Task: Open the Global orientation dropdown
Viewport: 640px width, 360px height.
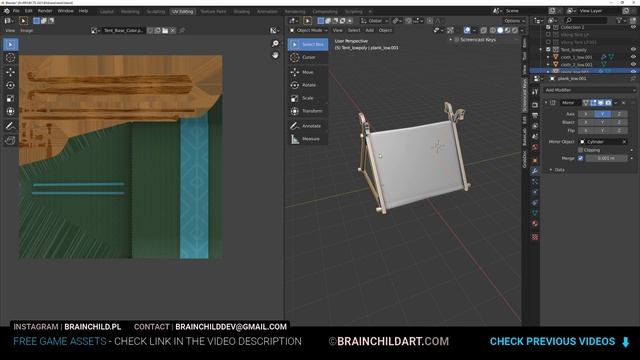Action: point(375,21)
